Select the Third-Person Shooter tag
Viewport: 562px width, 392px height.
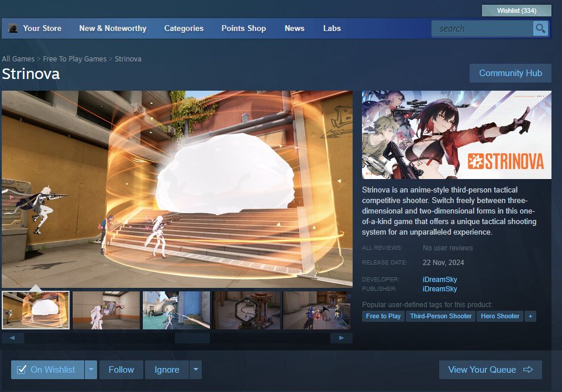[441, 316]
